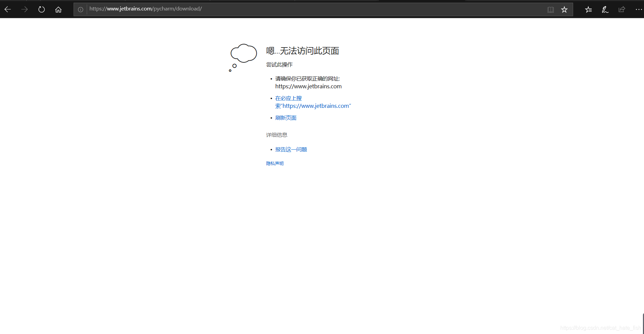Open the browser home page via Home icon
This screenshot has height=334, width=644.
[58, 9]
